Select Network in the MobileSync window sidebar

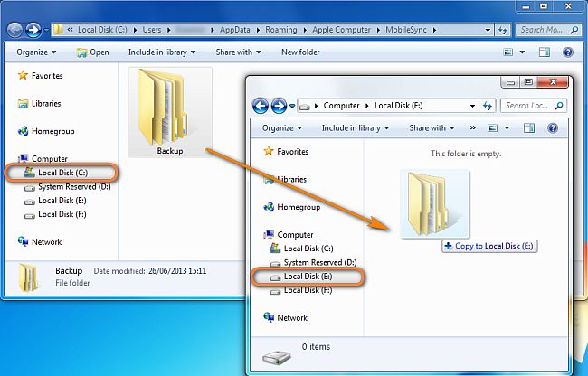tap(40, 242)
